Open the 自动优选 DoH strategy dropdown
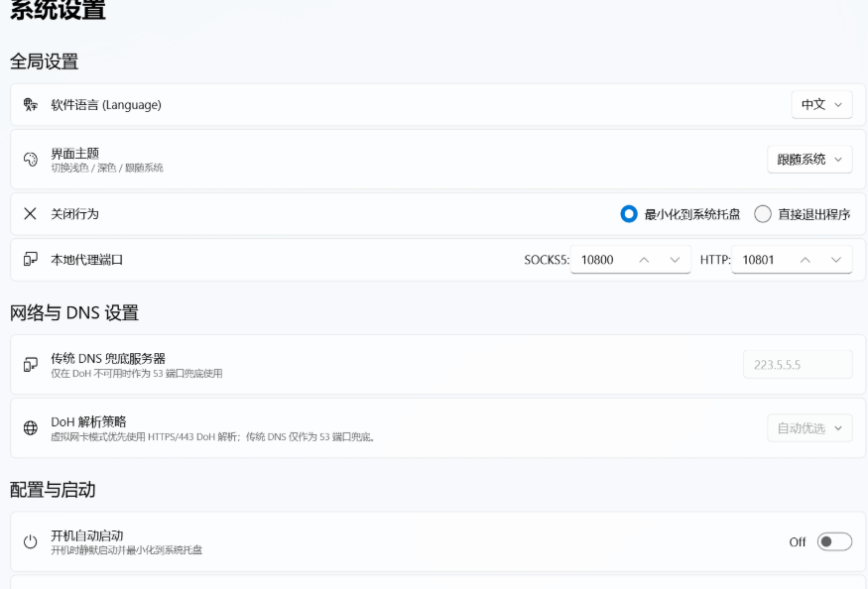 click(809, 428)
